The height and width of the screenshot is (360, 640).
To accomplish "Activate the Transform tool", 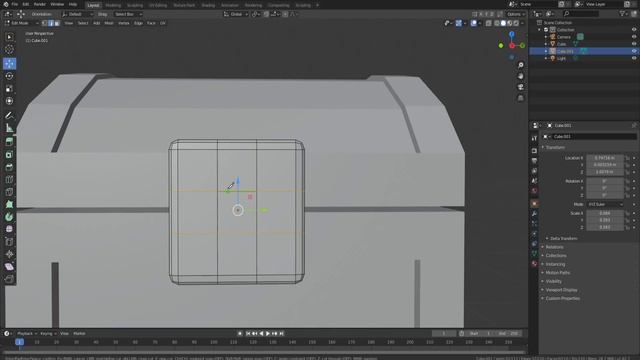I will [x=9, y=101].
